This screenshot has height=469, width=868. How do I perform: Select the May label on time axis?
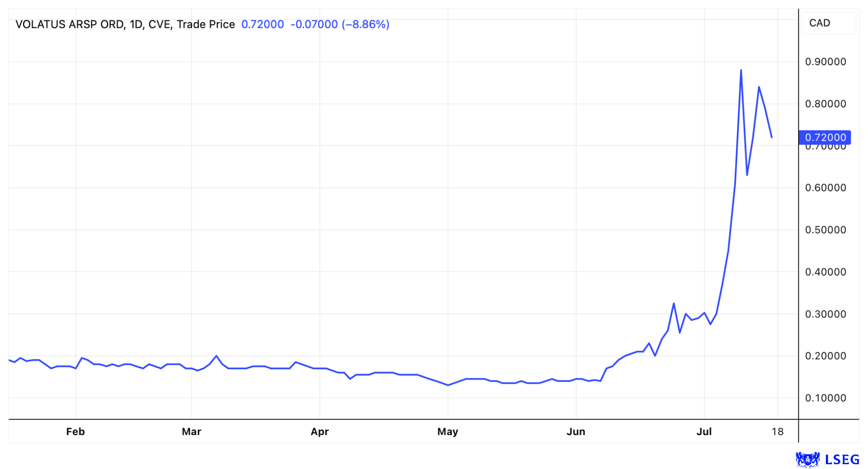point(447,432)
